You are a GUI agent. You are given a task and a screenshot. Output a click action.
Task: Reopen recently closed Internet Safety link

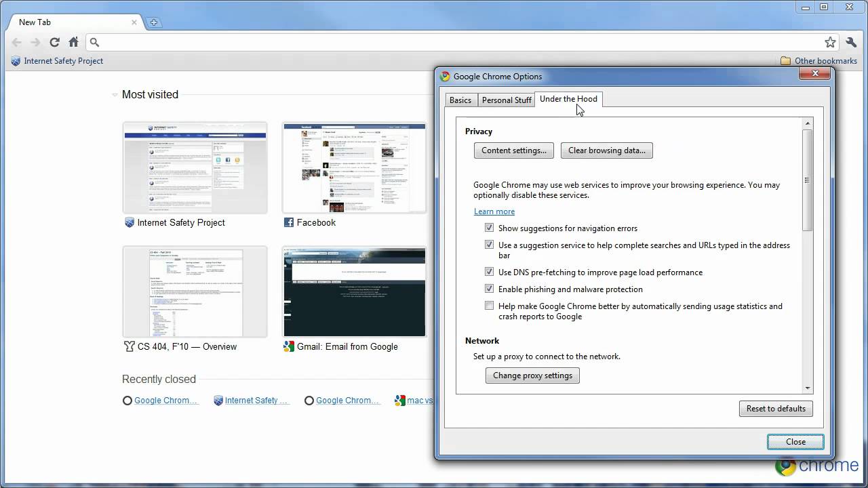click(256, 401)
